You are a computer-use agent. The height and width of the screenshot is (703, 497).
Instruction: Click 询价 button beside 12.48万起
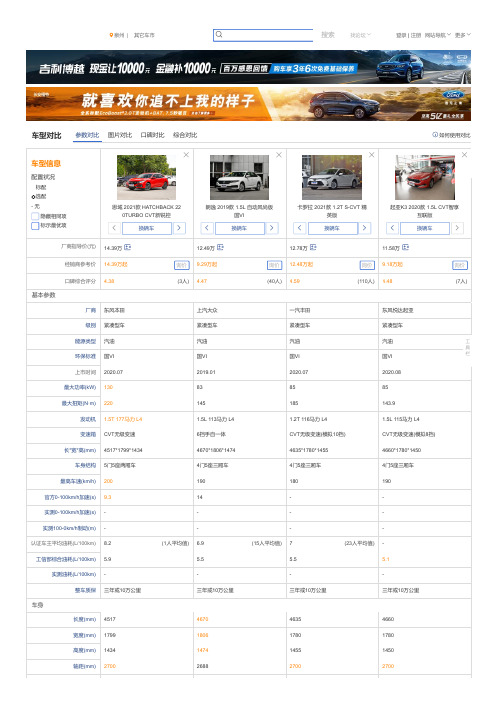[367, 265]
